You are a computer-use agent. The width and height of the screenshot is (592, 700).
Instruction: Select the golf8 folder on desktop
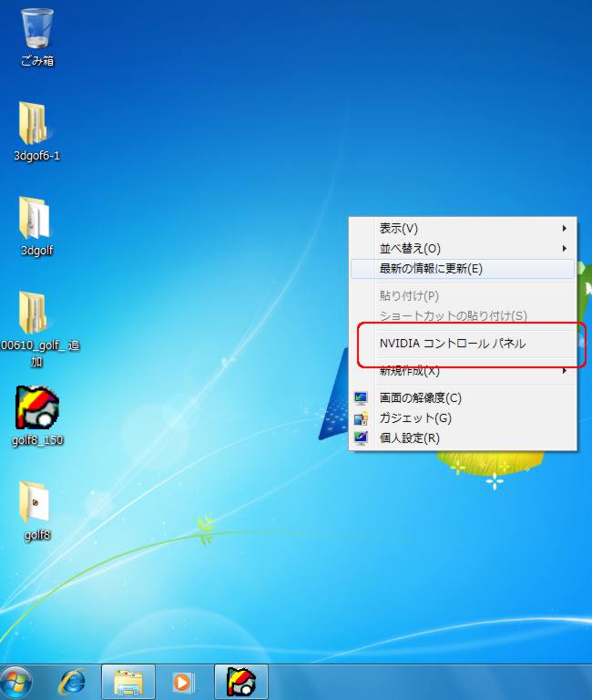pyautogui.click(x=35, y=502)
